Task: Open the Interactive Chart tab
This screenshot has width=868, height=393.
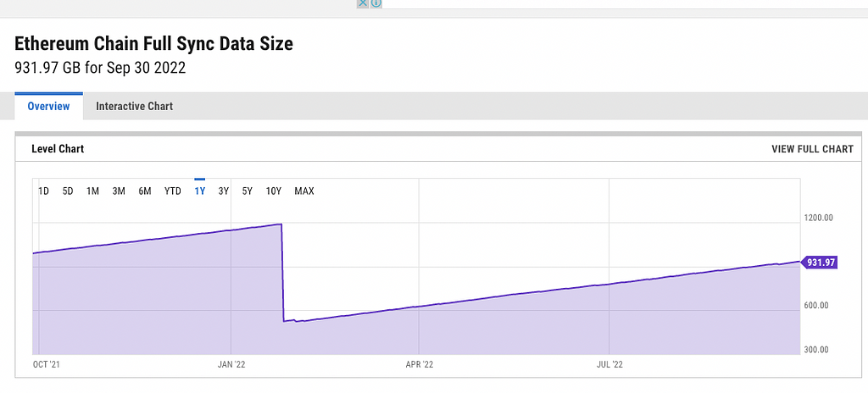Action: (x=134, y=107)
